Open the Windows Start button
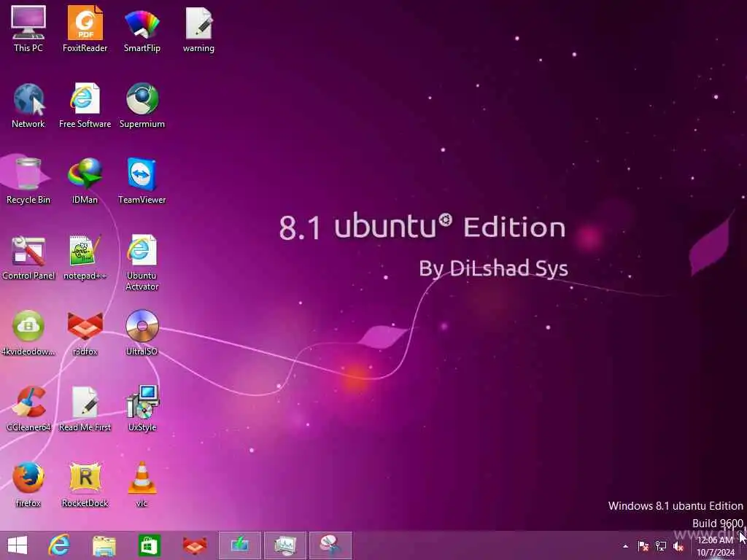This screenshot has width=747, height=560. 18,545
